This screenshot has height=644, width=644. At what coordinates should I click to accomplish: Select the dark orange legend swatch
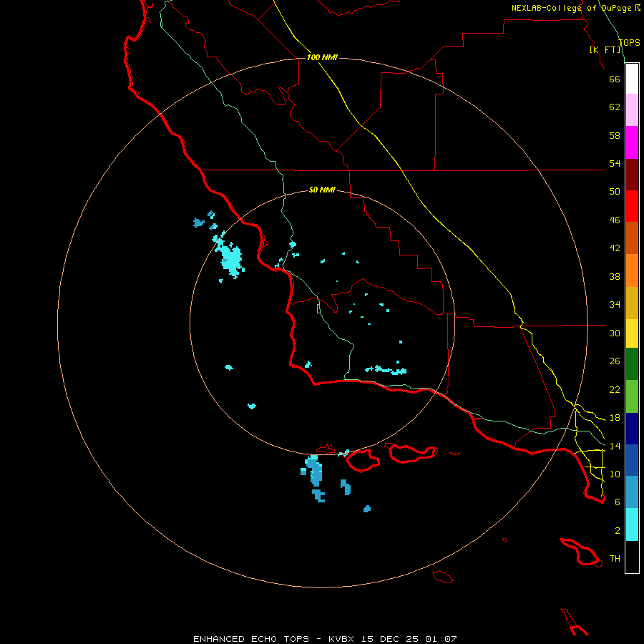(x=632, y=238)
